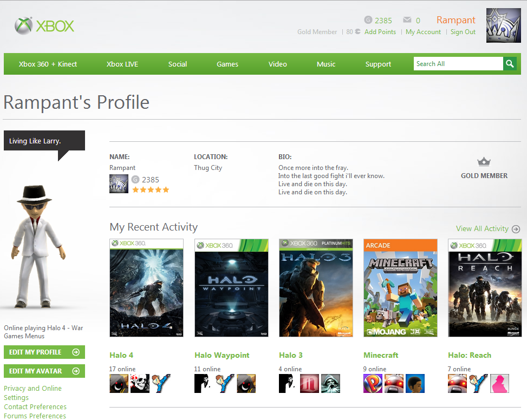Open the Xbox LIVE menu
The height and width of the screenshot is (420, 527).
122,64
